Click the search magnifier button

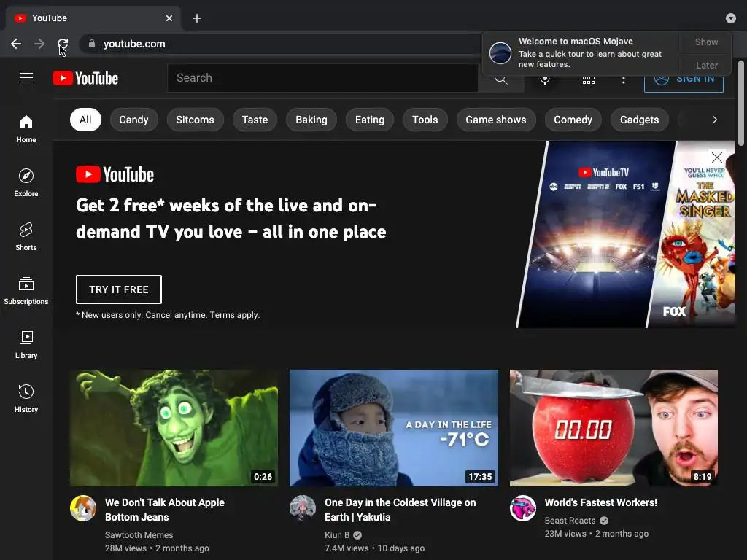pos(500,79)
